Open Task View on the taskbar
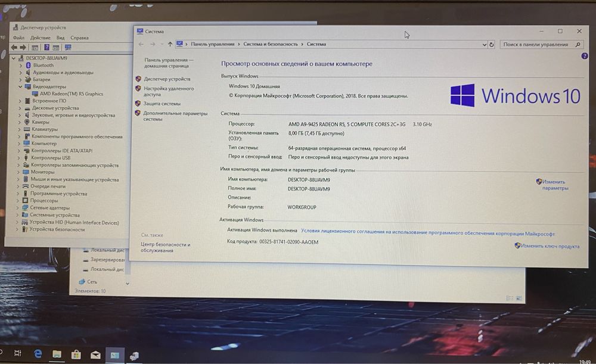 (x=17, y=353)
